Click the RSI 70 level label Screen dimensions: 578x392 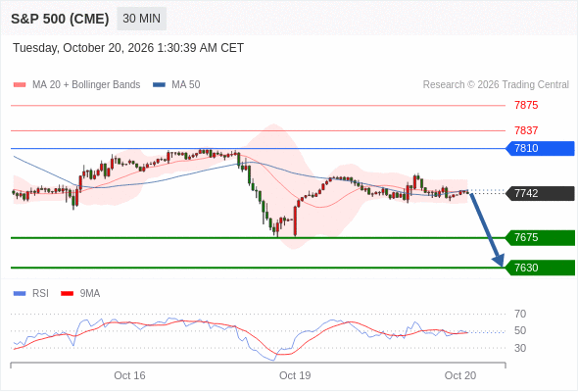click(x=520, y=315)
